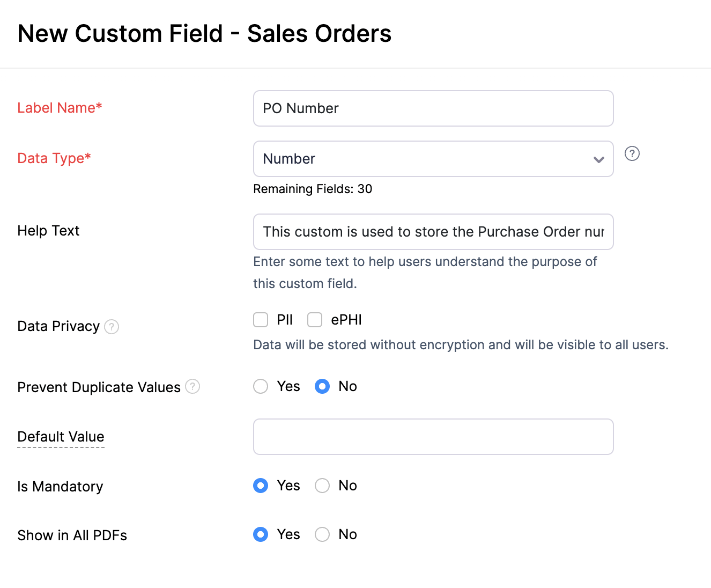This screenshot has width=711, height=588.
Task: Select No for Prevent Duplicate Values
Action: point(322,386)
